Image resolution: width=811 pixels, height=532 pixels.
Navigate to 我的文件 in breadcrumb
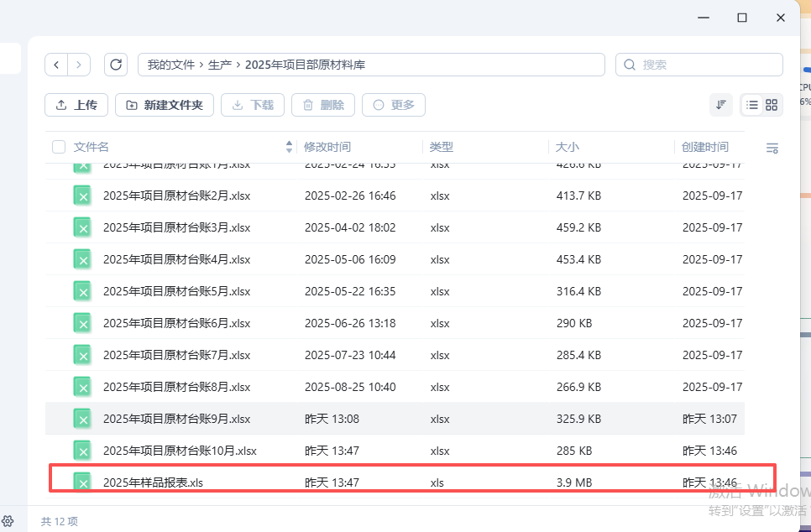[170, 65]
